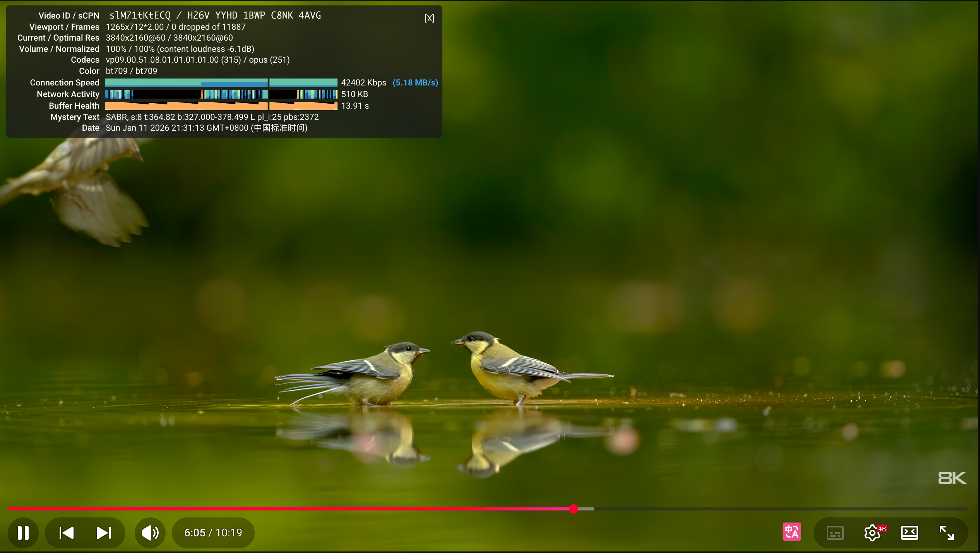This screenshot has height=553, width=980.
Task: Click the Connection Speed graph
Action: coord(221,82)
